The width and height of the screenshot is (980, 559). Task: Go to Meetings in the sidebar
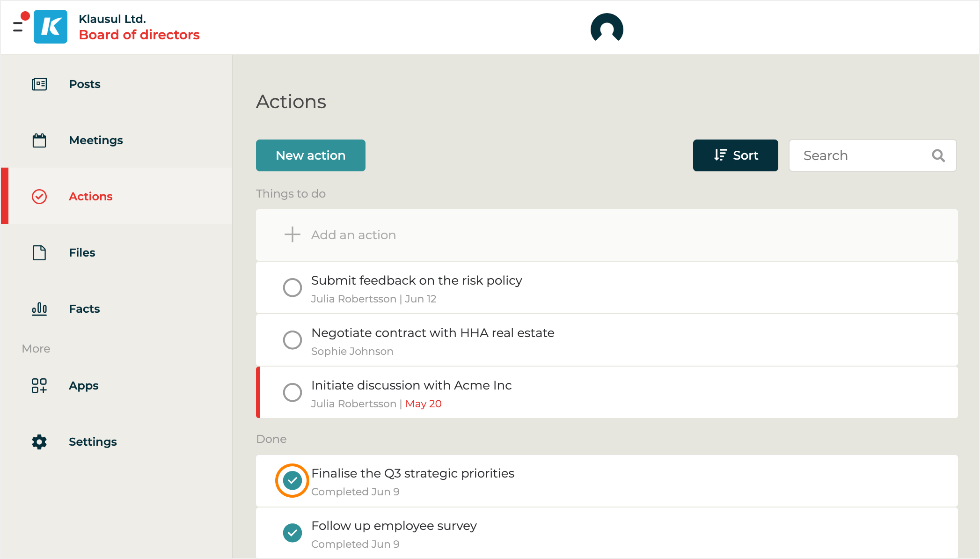(96, 140)
